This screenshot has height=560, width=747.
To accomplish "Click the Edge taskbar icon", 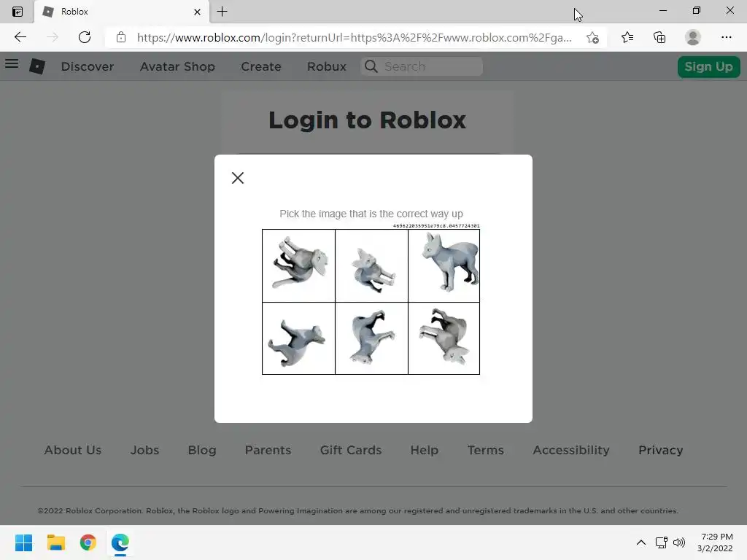I will (x=120, y=542).
